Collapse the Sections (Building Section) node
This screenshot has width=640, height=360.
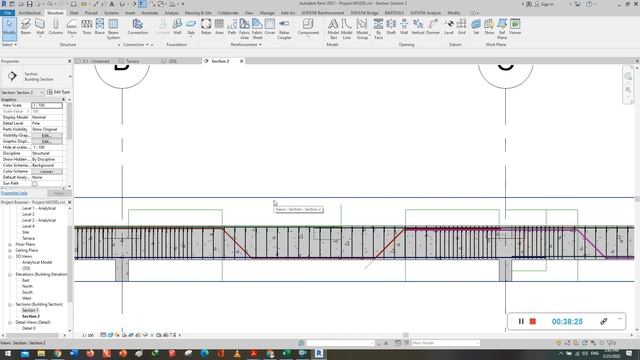(10, 304)
